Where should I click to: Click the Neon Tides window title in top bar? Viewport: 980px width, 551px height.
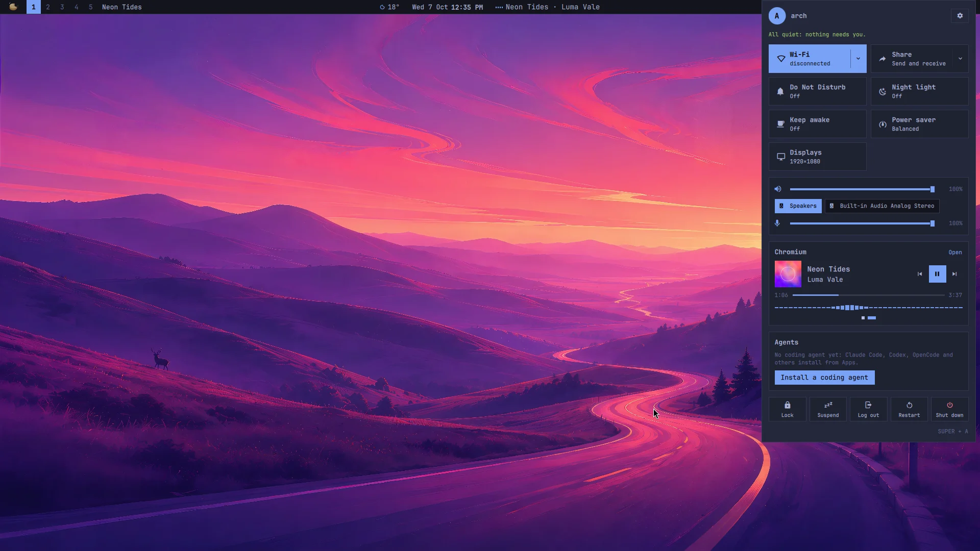point(122,7)
